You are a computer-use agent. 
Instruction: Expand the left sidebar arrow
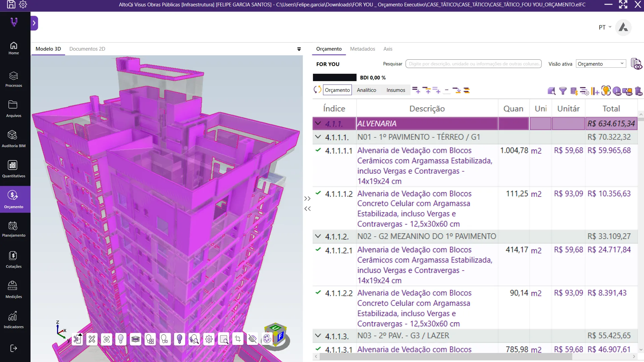[x=34, y=23]
